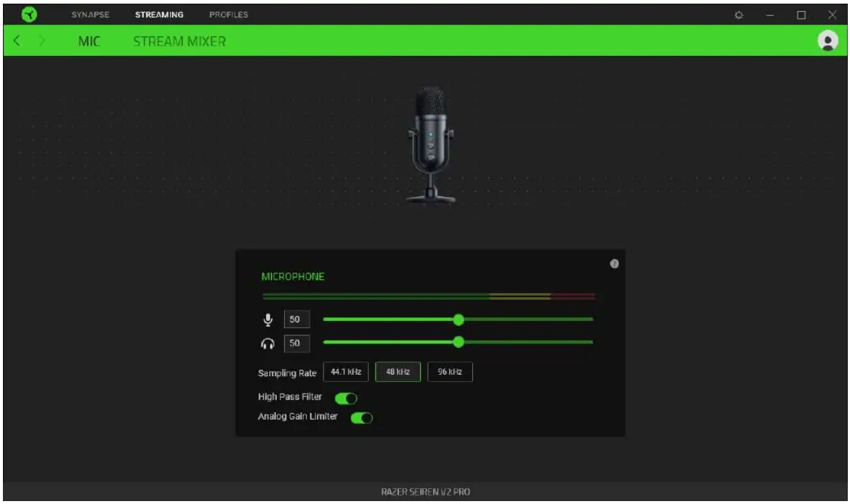Screen dimensions: 850x504
Task: Click the headphone volume slider handle
Action: coord(458,341)
